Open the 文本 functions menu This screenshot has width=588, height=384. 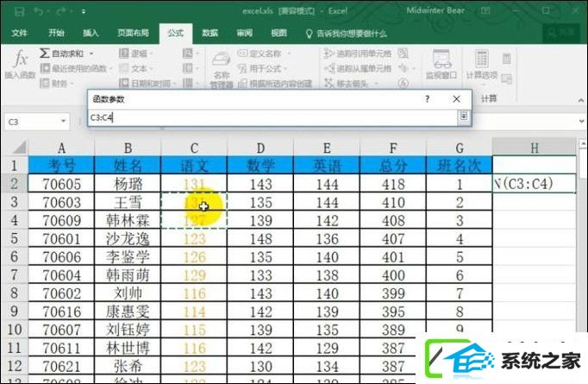[x=135, y=68]
